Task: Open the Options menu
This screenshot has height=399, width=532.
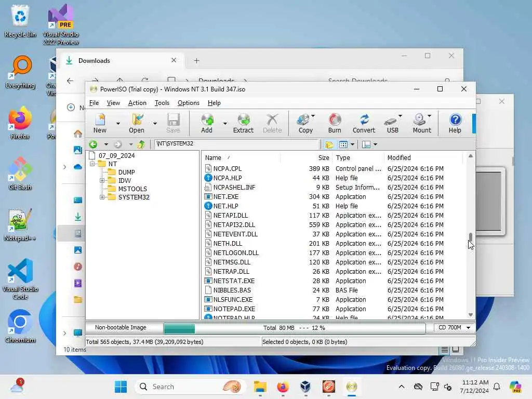Action: pyautogui.click(x=188, y=103)
